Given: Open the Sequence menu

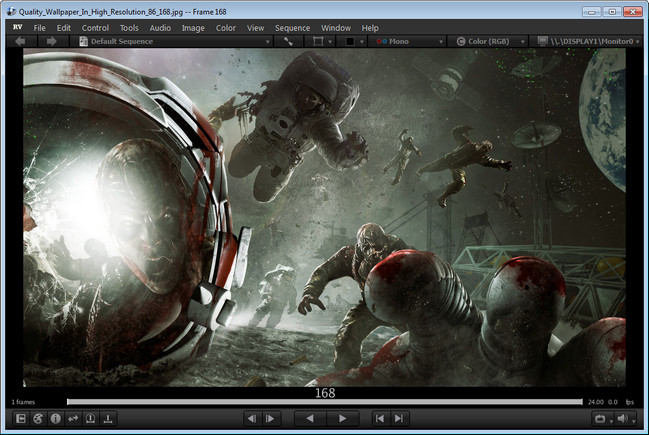Looking at the screenshot, I should (x=292, y=28).
